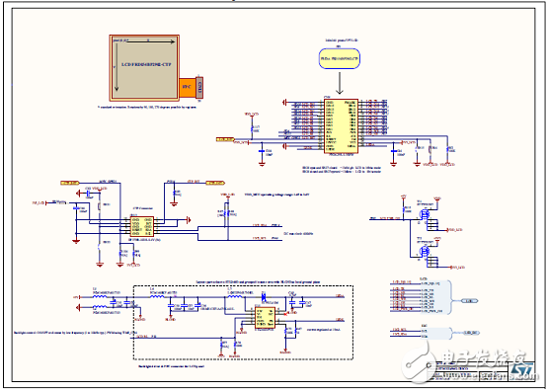Click the LCD harness output port tag
Viewport: 547px width, 392px height.
point(469,300)
